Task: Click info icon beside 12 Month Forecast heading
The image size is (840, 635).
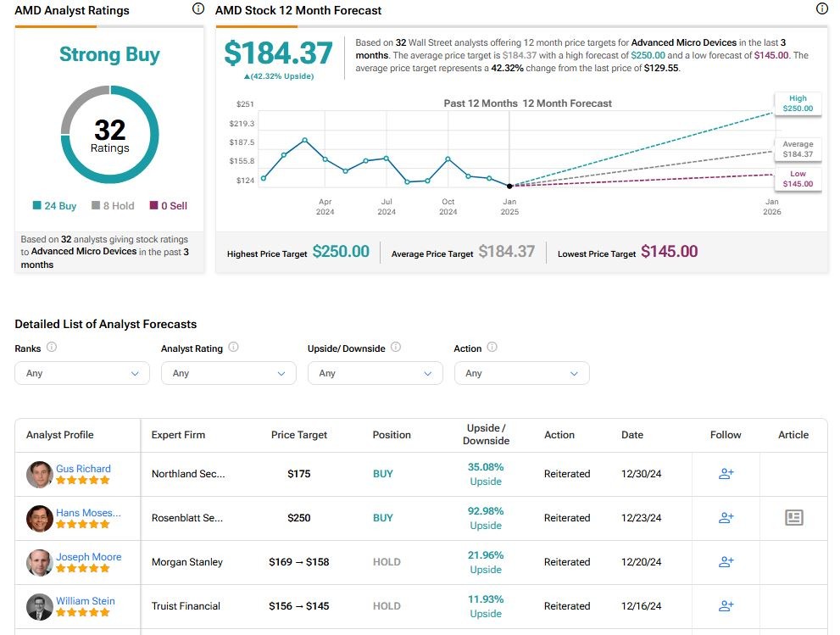Action: [821, 9]
